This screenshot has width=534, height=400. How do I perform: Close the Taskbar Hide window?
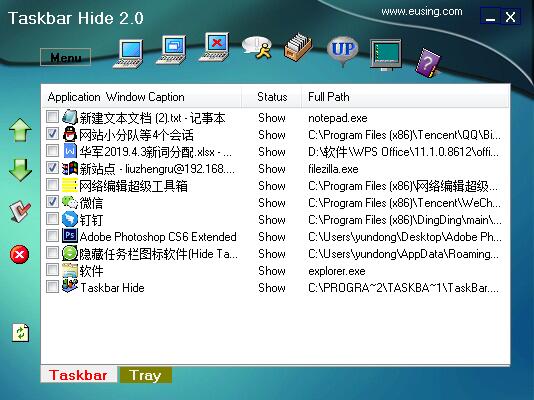click(x=510, y=16)
